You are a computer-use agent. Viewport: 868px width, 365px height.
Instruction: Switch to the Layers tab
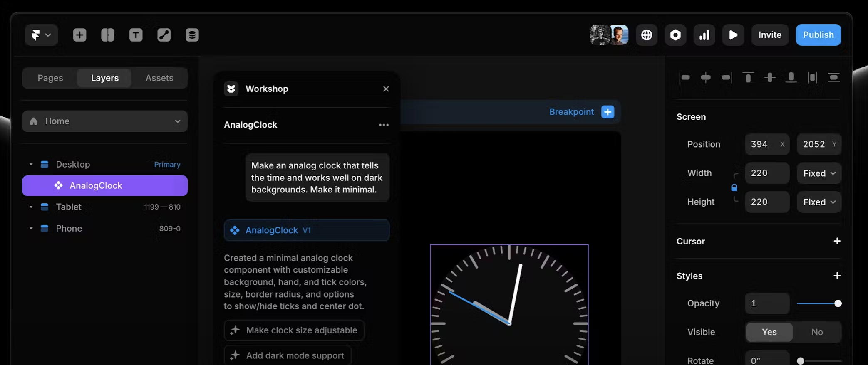point(105,78)
